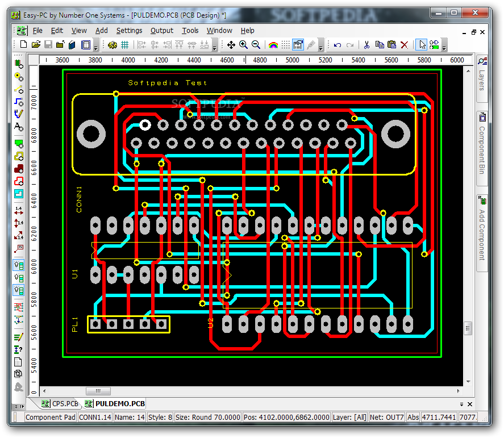Add a cyan board cutout shape

point(19,194)
